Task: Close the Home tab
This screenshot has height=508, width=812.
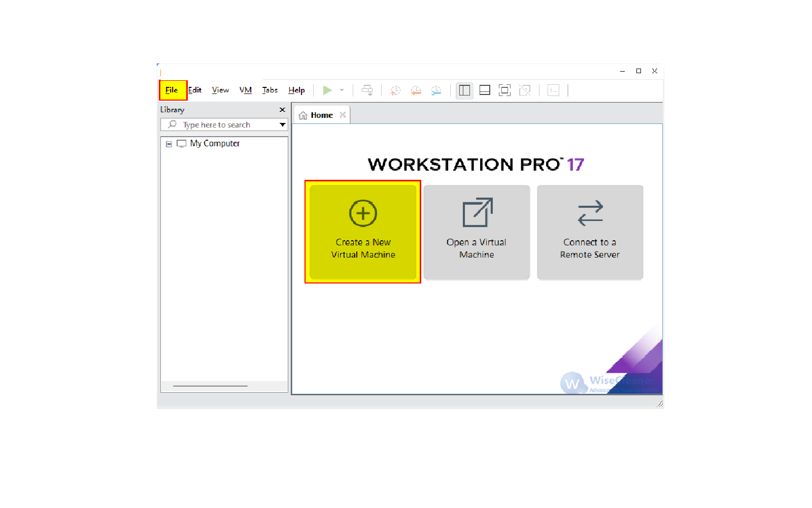Action: pos(343,115)
